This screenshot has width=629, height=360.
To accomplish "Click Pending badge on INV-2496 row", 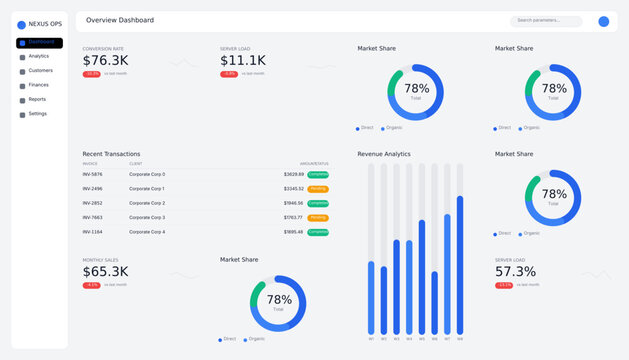I will [318, 189].
